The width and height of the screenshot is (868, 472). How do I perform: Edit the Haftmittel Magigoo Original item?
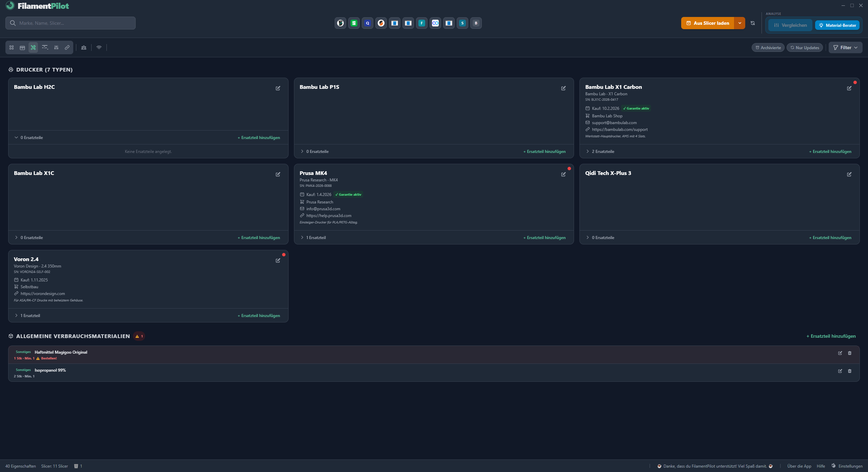(x=840, y=353)
